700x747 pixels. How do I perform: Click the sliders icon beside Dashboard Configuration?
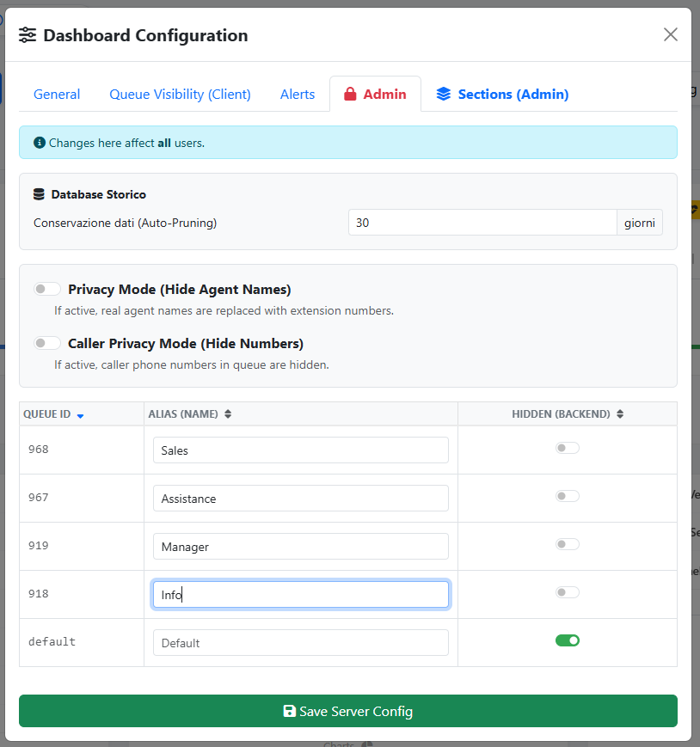click(x=28, y=35)
